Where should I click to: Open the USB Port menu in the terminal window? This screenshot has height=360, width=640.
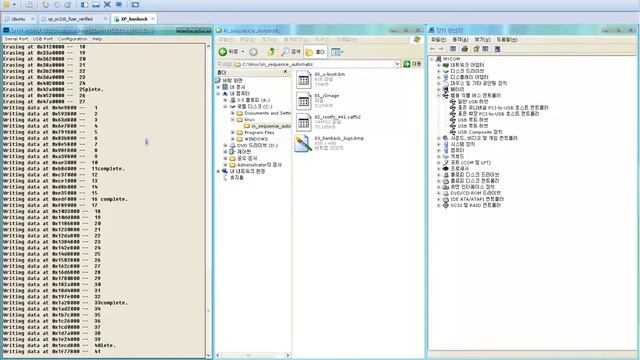coord(43,39)
